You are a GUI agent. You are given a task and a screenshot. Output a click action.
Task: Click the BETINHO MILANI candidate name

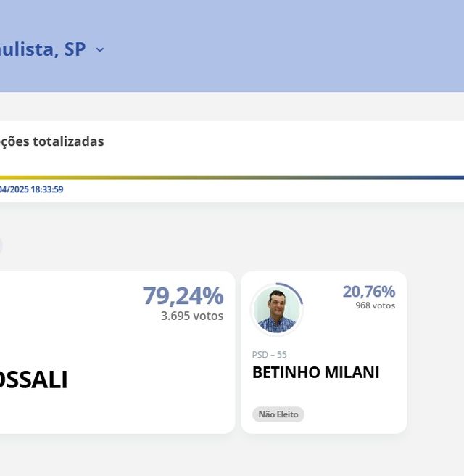315,372
